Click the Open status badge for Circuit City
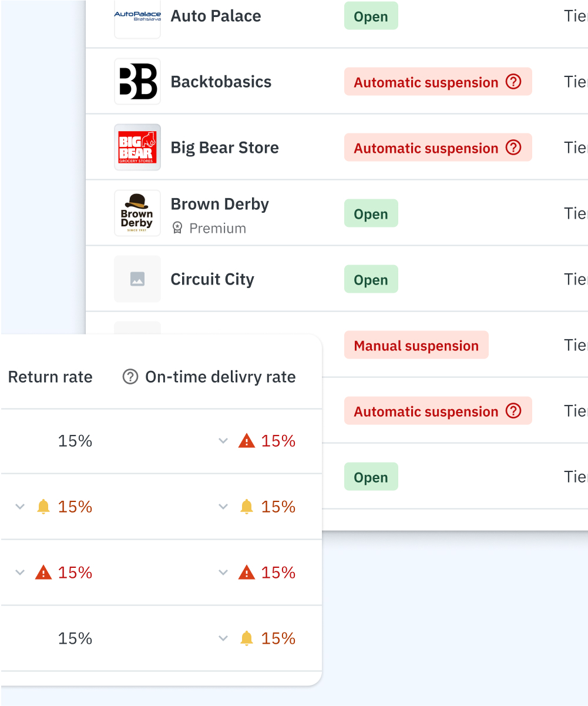Screen dimensions: 588x706 (371, 279)
